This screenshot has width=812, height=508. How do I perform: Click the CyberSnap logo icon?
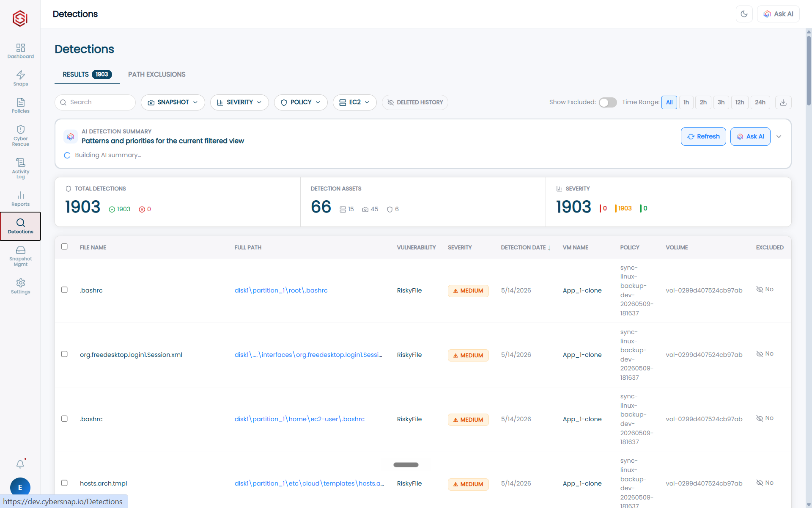tap(20, 18)
